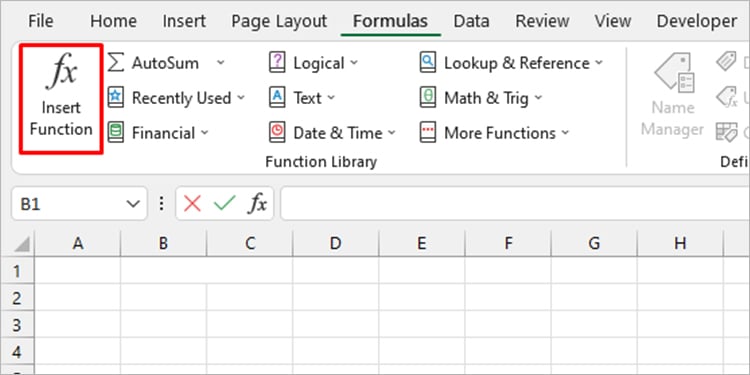This screenshot has width=750, height=375.
Task: Click the Insert Function fx button
Action: click(61, 99)
